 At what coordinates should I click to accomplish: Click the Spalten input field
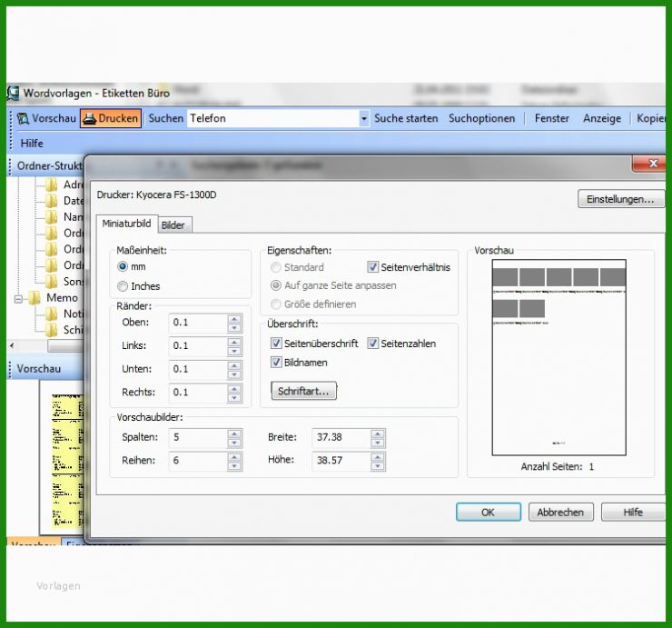tap(198, 437)
